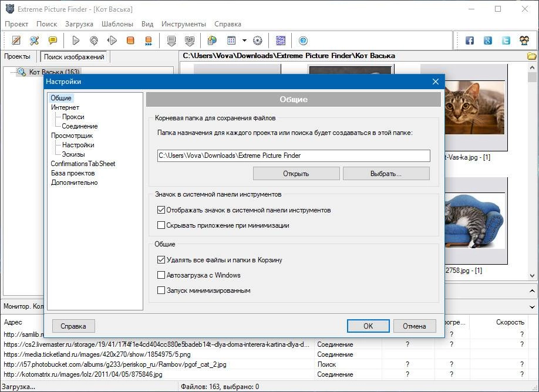This screenshot has width=539, height=392.
Task: Open the dropdown arrow beside view grid icon
Action: point(244,40)
